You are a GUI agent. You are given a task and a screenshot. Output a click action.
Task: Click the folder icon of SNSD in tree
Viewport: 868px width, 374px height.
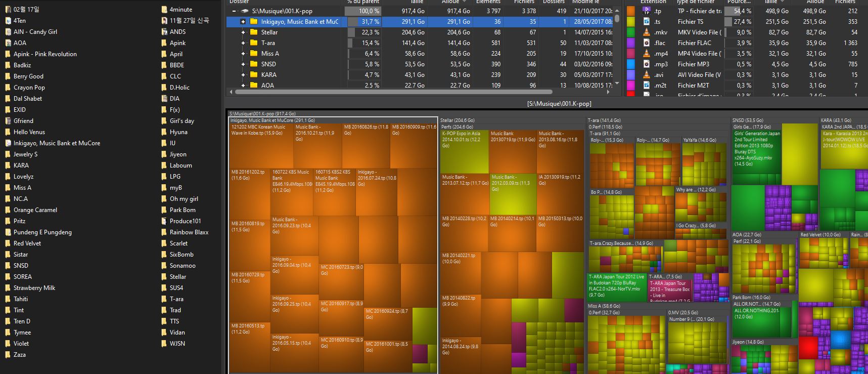254,64
